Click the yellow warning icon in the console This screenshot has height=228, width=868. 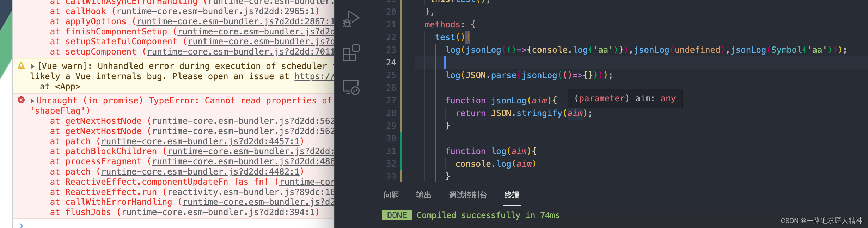pos(21,66)
